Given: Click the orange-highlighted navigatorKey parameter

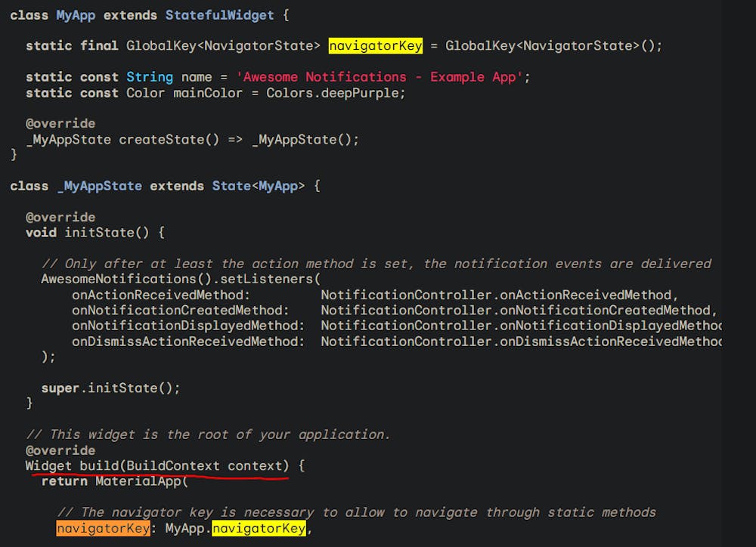Looking at the screenshot, I should click(x=103, y=529).
